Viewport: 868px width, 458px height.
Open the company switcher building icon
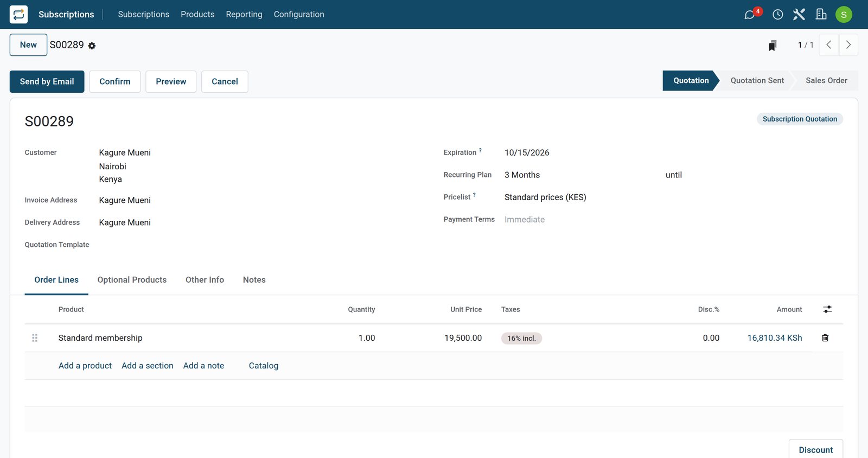tap(821, 15)
